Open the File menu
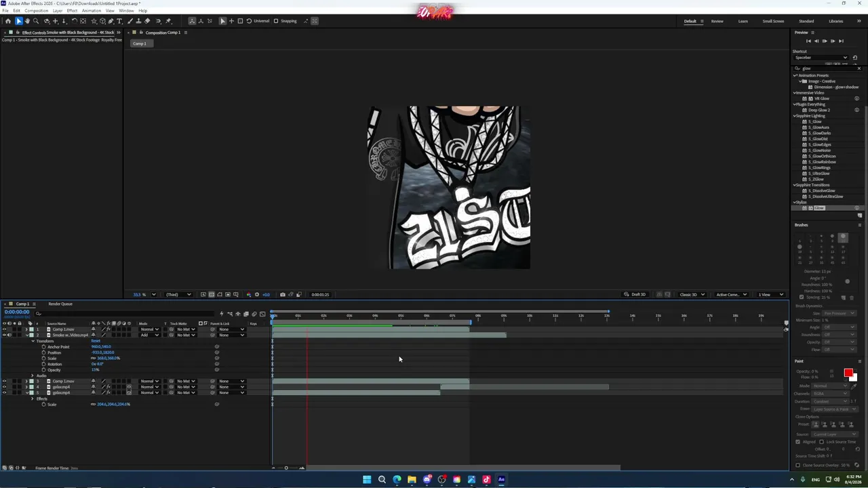 [x=5, y=11]
